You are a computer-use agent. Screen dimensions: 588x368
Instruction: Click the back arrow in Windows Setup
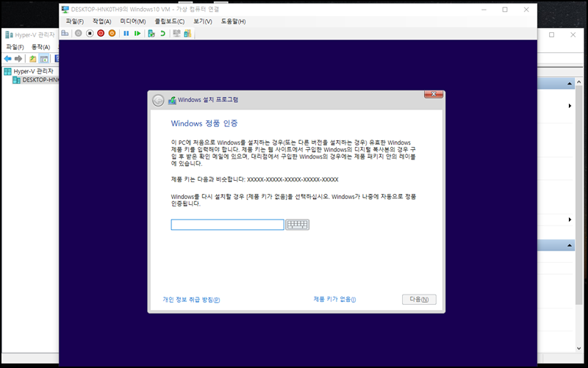coord(158,101)
